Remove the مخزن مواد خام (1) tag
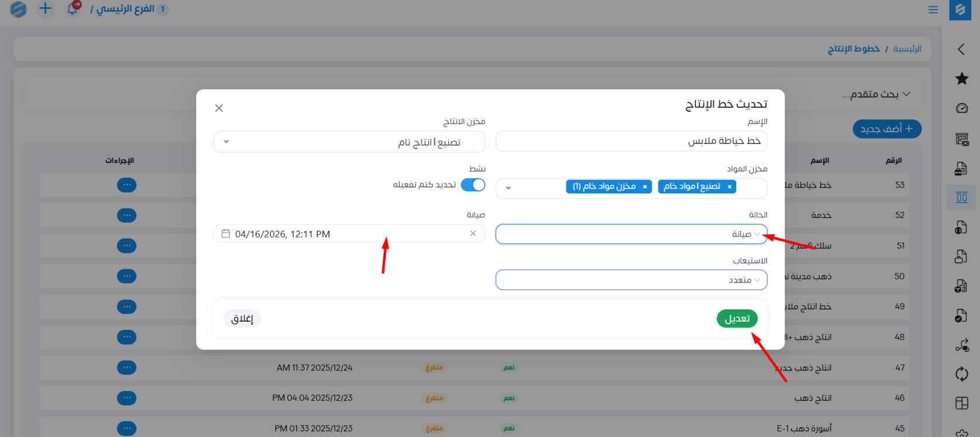 [x=645, y=186]
